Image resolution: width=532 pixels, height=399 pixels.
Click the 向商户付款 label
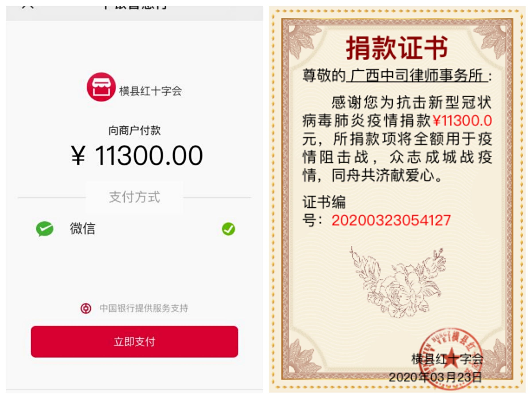tap(135, 130)
